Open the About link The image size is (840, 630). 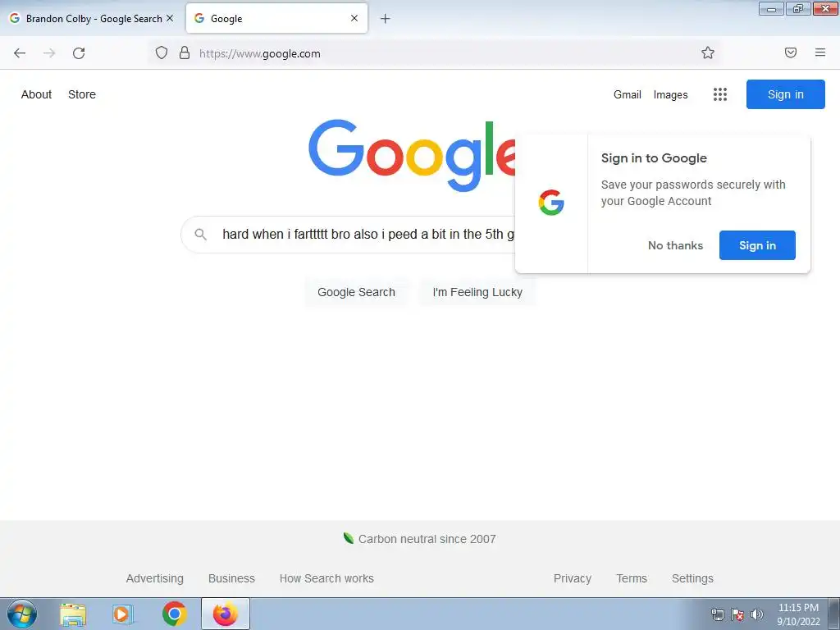[x=36, y=94]
